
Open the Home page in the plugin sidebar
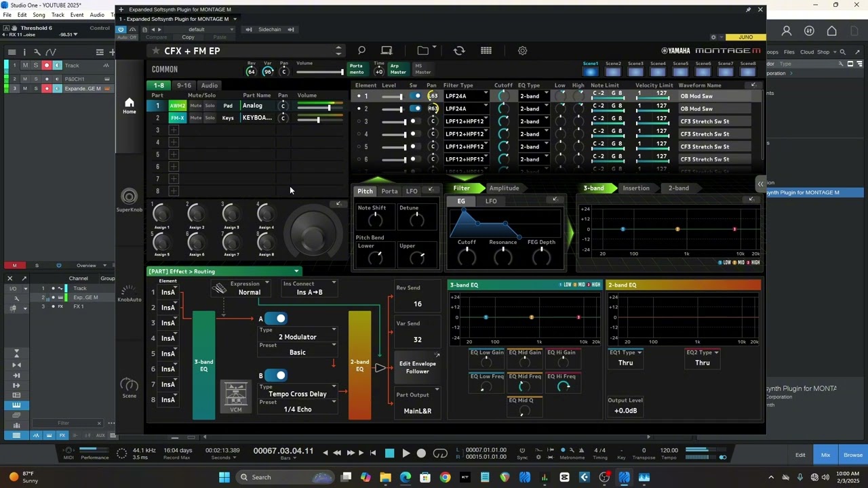click(129, 105)
